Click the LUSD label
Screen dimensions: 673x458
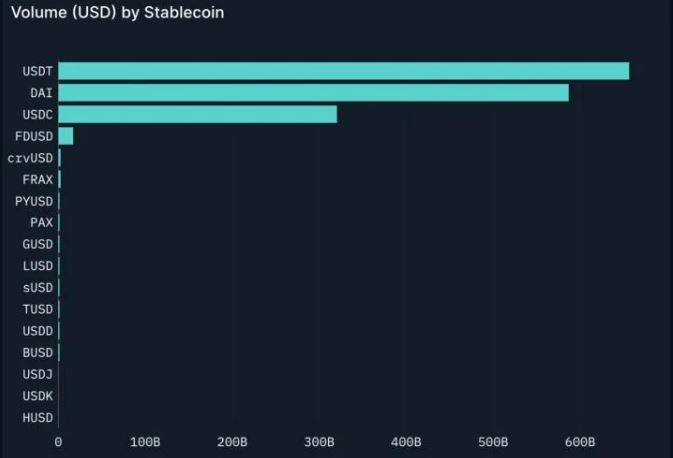(x=37, y=266)
